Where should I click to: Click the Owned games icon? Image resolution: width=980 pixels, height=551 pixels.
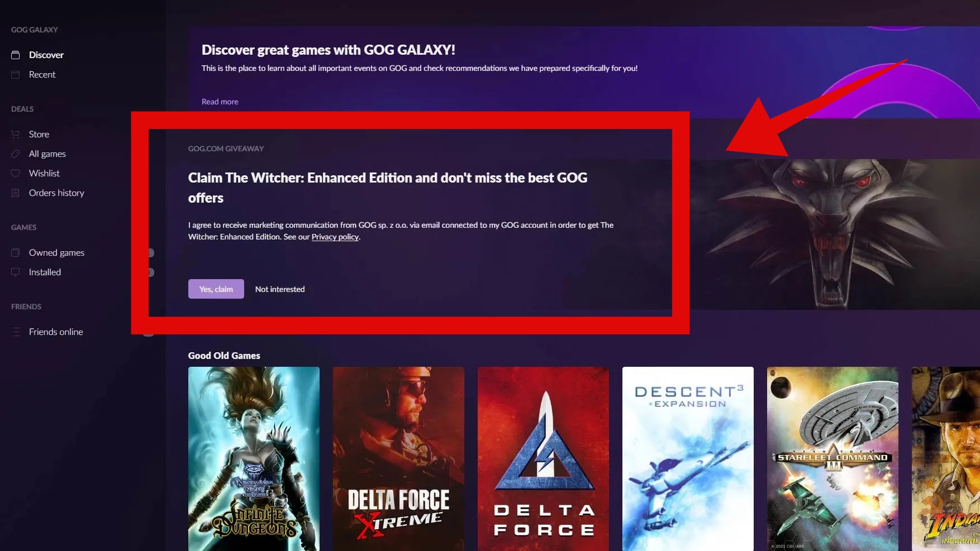coord(16,252)
